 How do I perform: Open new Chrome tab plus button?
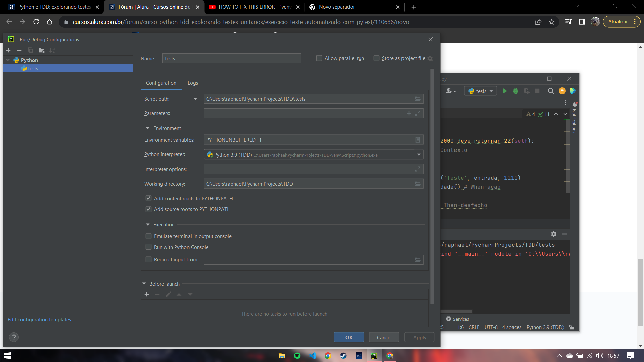pos(414,7)
